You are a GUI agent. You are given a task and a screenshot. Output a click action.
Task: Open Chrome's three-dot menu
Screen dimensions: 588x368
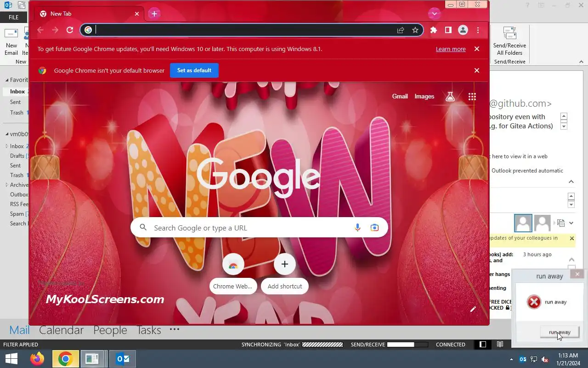(478, 30)
